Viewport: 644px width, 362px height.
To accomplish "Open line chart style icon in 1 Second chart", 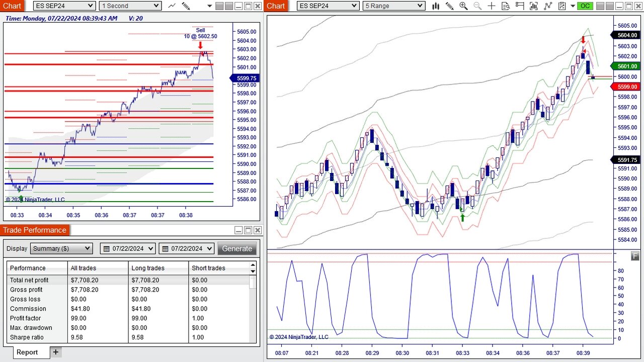I will click(x=172, y=6).
